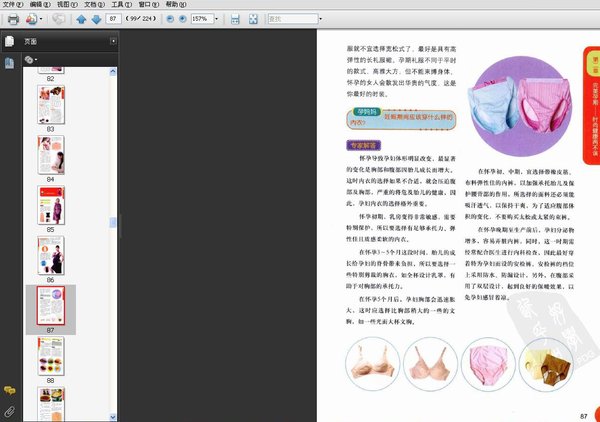This screenshot has height=422, width=600.
Task: Open the Attachments paperclip panel
Action: coord(9,410)
